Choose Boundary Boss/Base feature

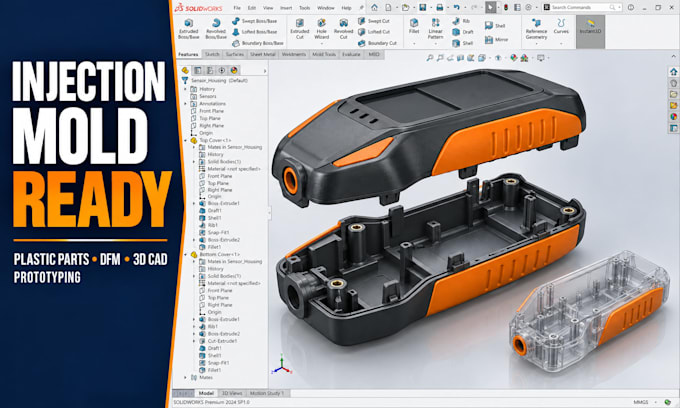[x=258, y=43]
